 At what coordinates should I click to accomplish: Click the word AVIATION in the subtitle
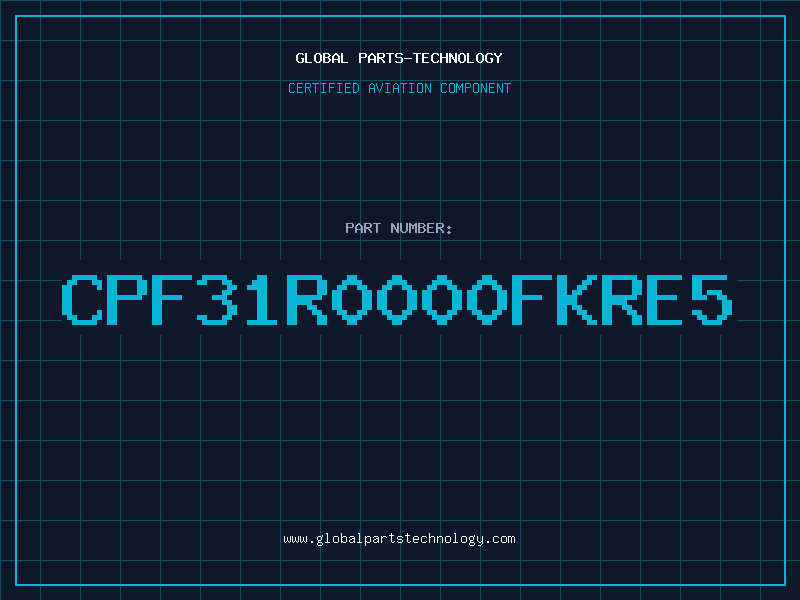point(400,88)
